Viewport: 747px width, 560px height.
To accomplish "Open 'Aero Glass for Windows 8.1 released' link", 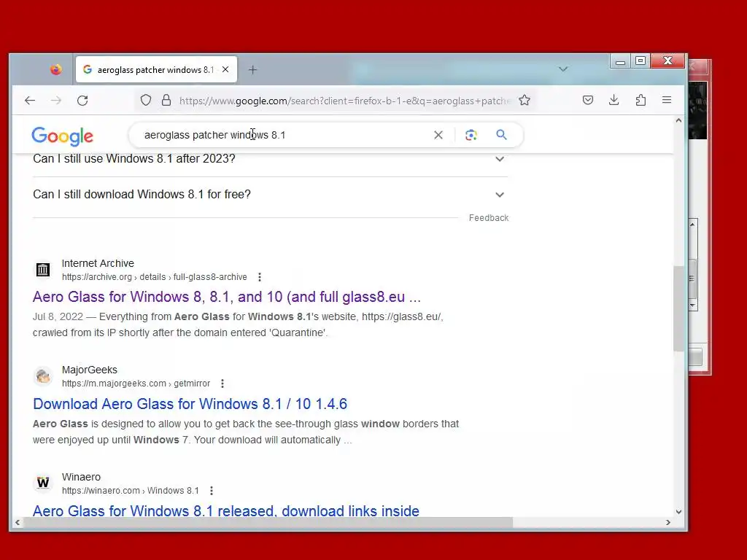I will point(226,510).
